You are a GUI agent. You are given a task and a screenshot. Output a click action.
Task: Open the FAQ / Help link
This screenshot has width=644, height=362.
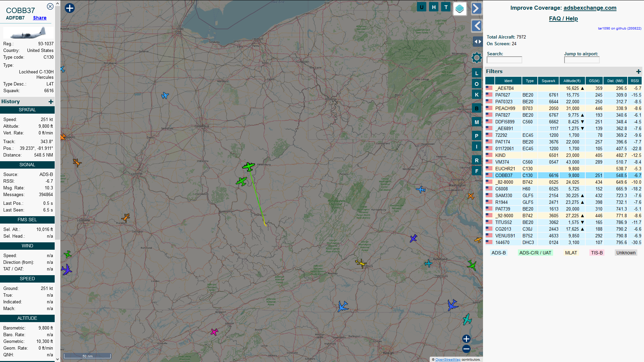click(563, 18)
